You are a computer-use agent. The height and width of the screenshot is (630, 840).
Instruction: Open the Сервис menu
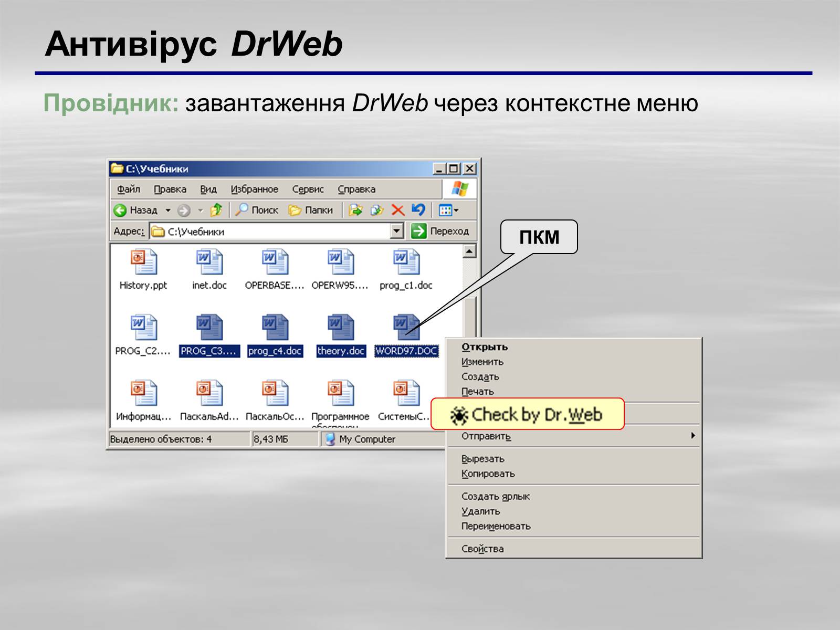tap(308, 189)
